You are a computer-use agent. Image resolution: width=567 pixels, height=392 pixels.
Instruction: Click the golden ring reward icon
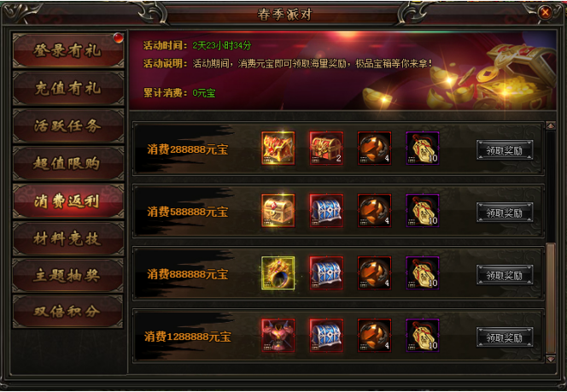tap(278, 273)
